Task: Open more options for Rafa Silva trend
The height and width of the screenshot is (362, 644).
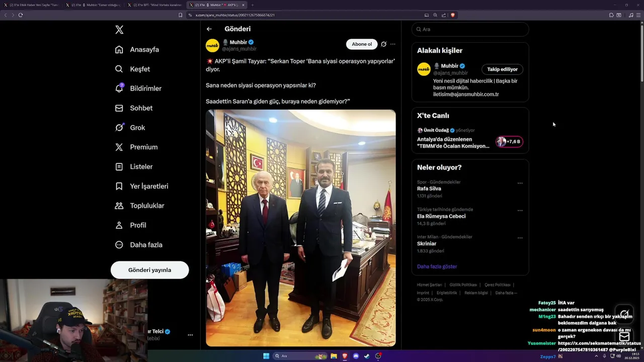Action: pyautogui.click(x=520, y=183)
